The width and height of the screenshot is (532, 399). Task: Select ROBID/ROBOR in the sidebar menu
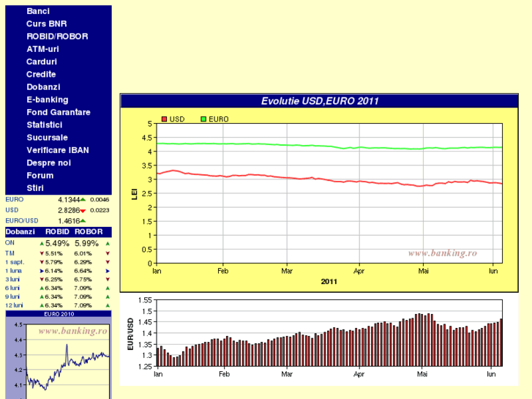tap(57, 37)
